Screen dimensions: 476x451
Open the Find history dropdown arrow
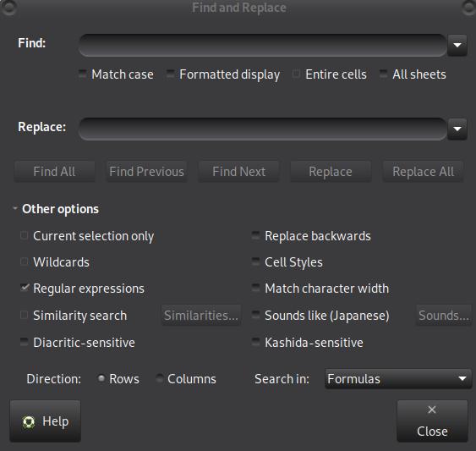click(457, 45)
